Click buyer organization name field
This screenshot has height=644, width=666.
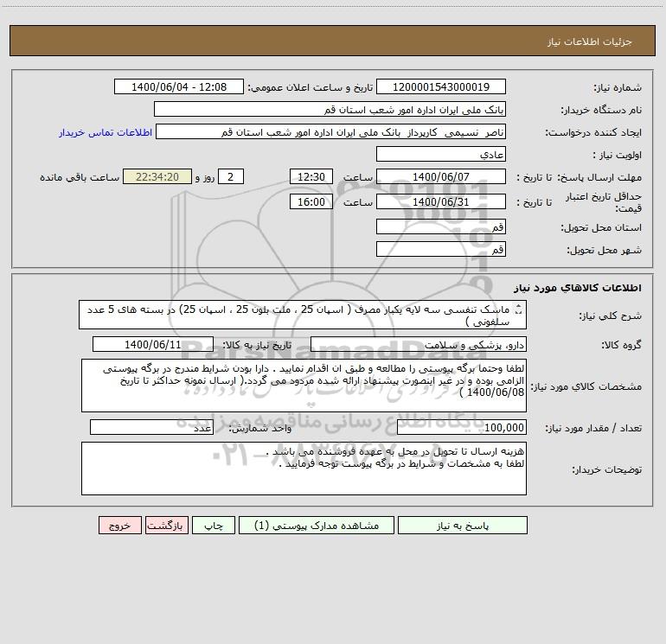(330, 109)
